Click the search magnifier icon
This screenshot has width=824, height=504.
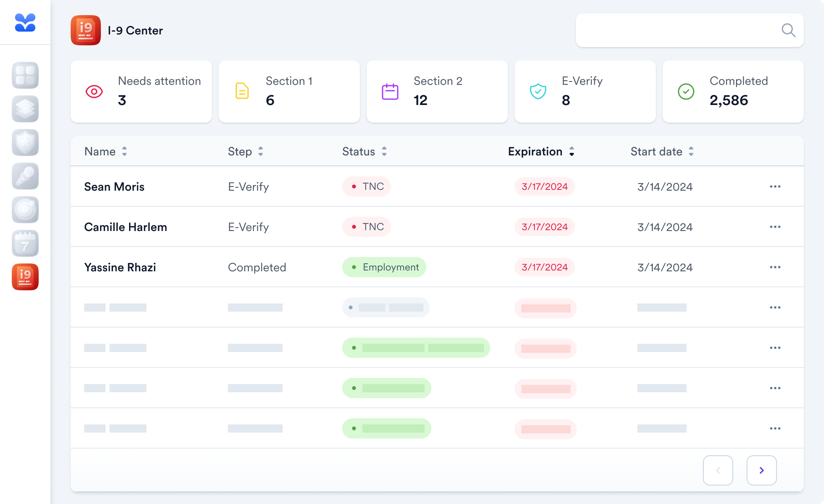pyautogui.click(x=788, y=30)
